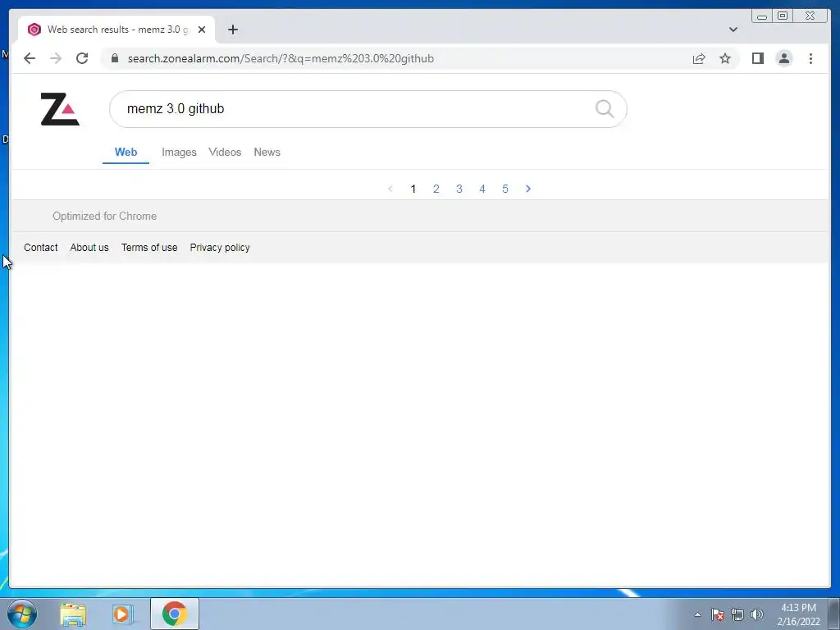
Task: Open the Privacy policy link
Action: 220,248
